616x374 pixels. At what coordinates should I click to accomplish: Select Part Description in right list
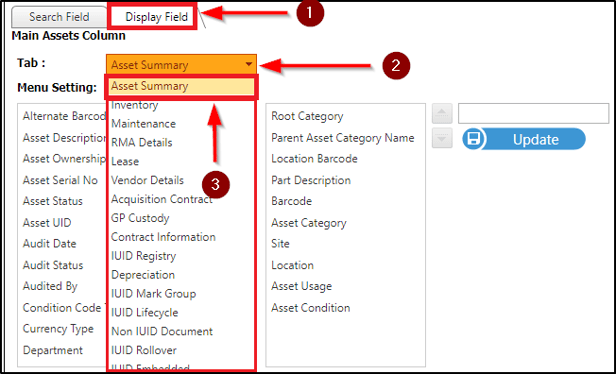[x=311, y=180]
